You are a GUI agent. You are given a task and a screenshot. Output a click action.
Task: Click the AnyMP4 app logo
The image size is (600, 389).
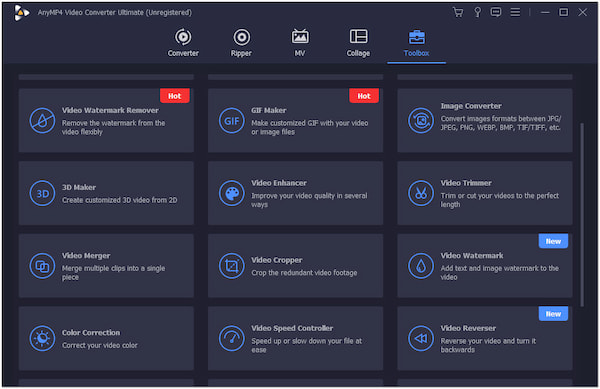(x=21, y=13)
